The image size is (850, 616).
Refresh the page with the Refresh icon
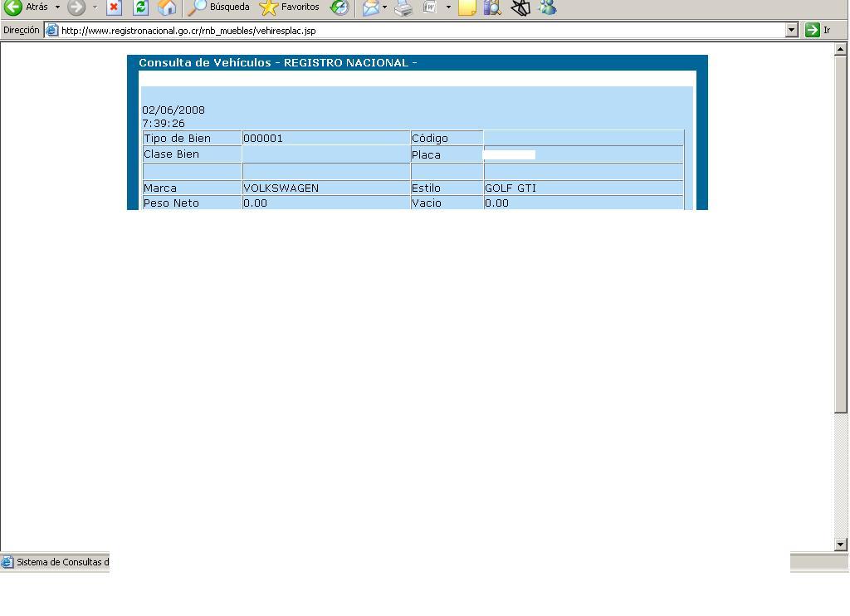[141, 7]
